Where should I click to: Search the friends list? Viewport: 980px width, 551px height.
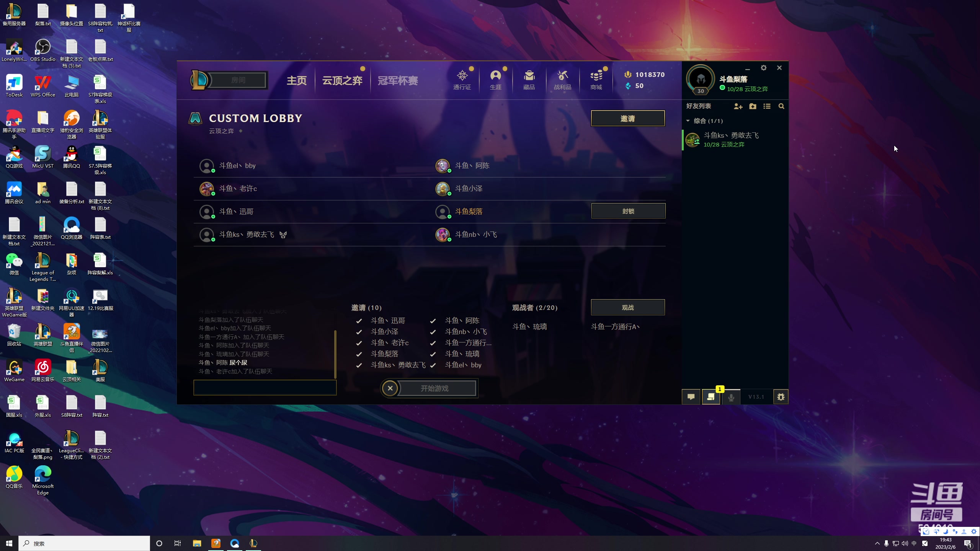coord(781,106)
